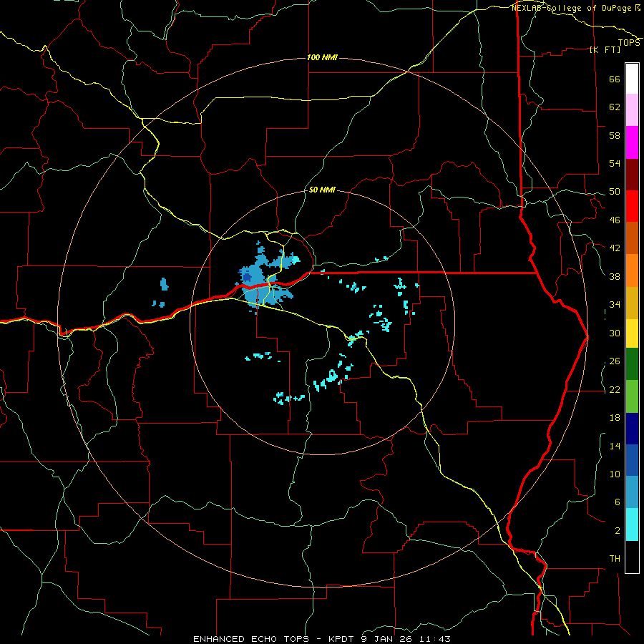Click the navy 14-18 kft legend swatch
Viewport: 644px width, 644px height.
pyautogui.click(x=632, y=429)
